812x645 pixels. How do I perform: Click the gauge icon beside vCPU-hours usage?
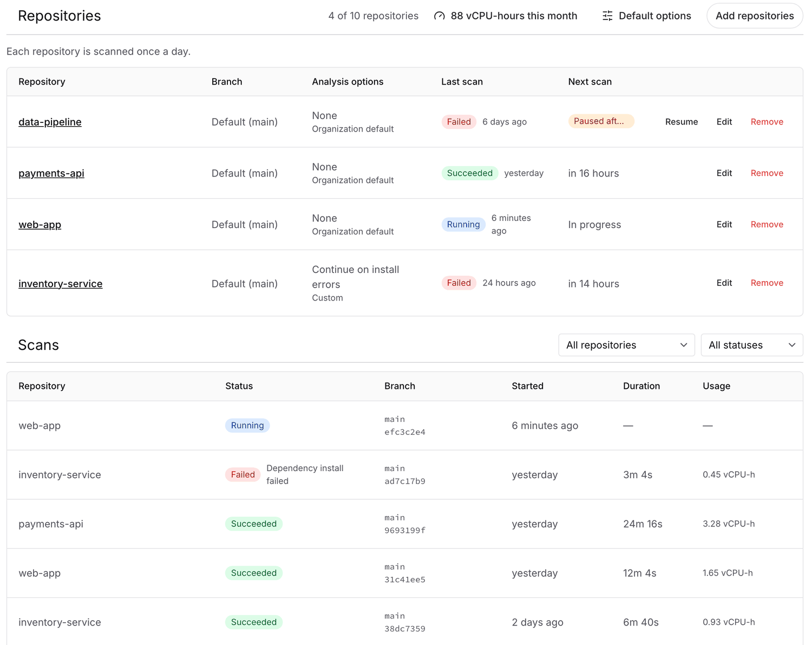440,16
